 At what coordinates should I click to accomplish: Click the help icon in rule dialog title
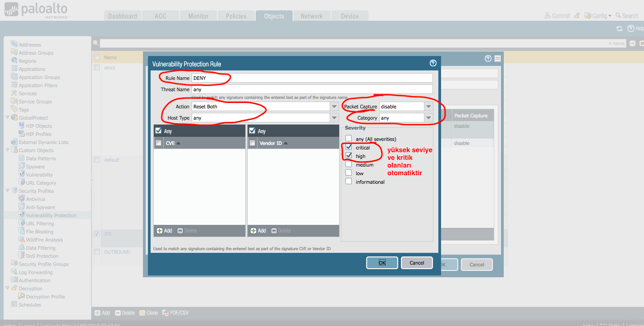pos(433,63)
